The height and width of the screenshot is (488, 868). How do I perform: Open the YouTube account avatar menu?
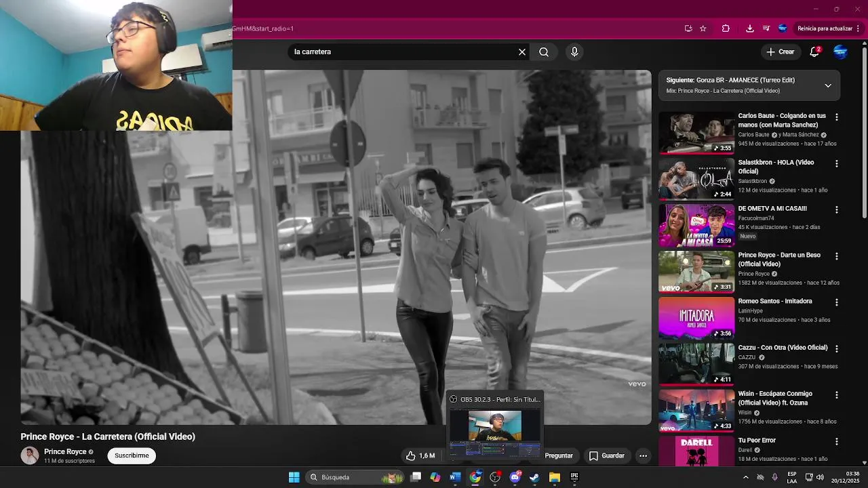(x=840, y=52)
